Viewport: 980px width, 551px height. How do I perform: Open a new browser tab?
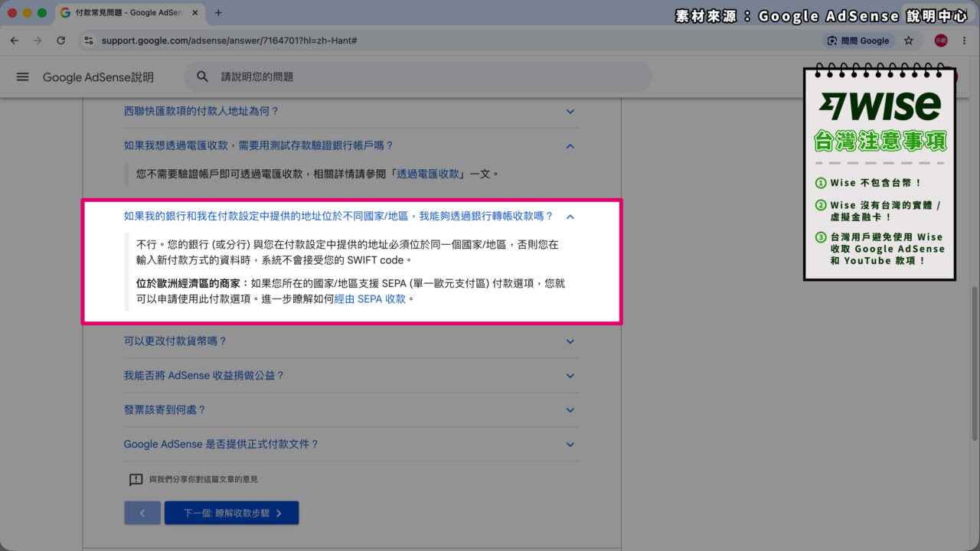click(x=218, y=13)
